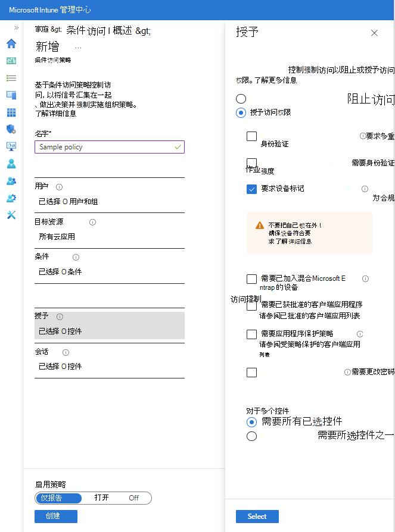Click the 了解详细信息 link under description
Screen dimensions: 395x532
[x=55, y=113]
